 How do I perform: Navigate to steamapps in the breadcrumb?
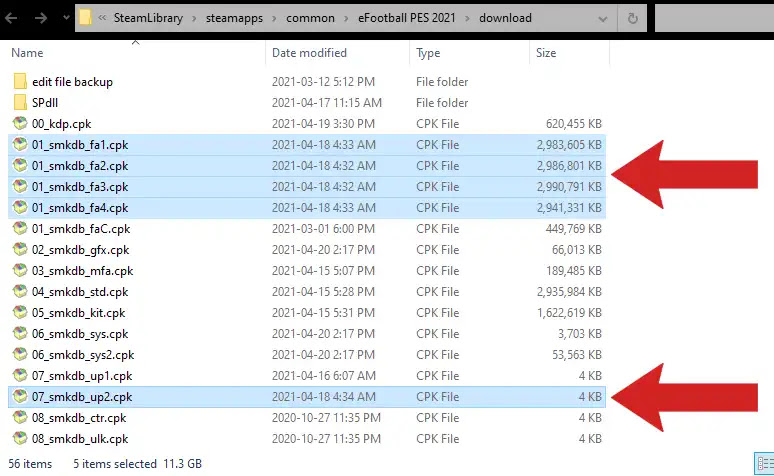tap(234, 18)
